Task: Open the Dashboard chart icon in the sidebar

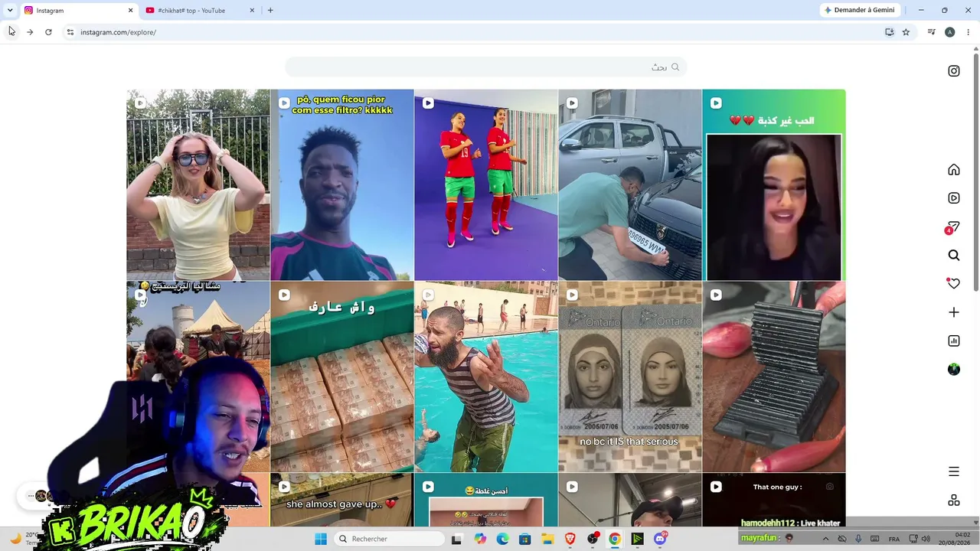Action: tap(953, 341)
